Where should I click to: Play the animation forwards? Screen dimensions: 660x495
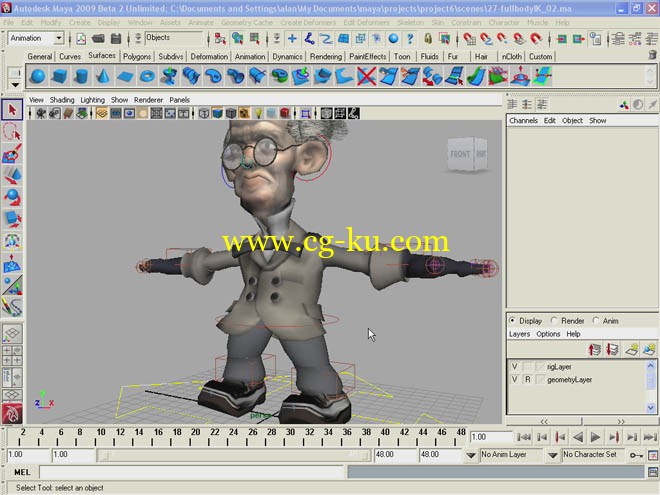(595, 437)
